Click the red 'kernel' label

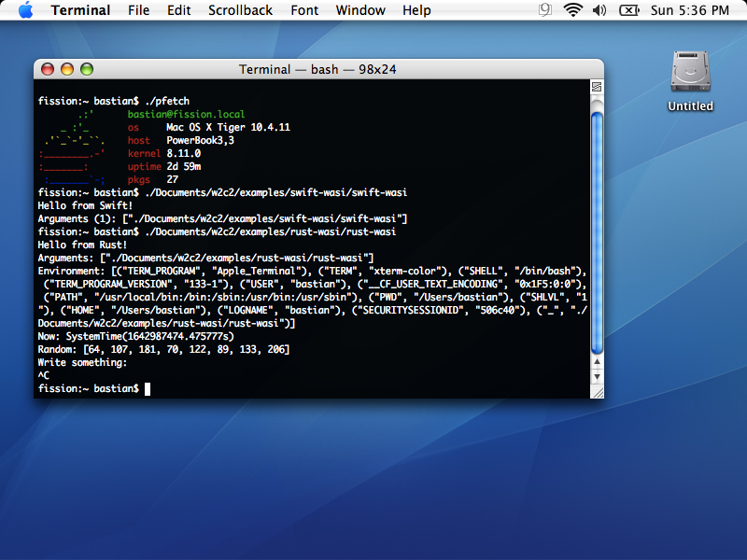tap(145, 153)
